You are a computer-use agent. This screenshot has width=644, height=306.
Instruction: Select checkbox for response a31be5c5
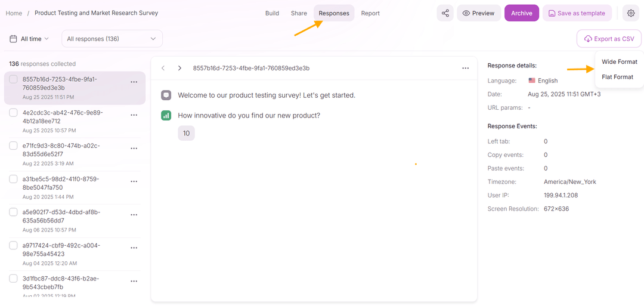(13, 179)
